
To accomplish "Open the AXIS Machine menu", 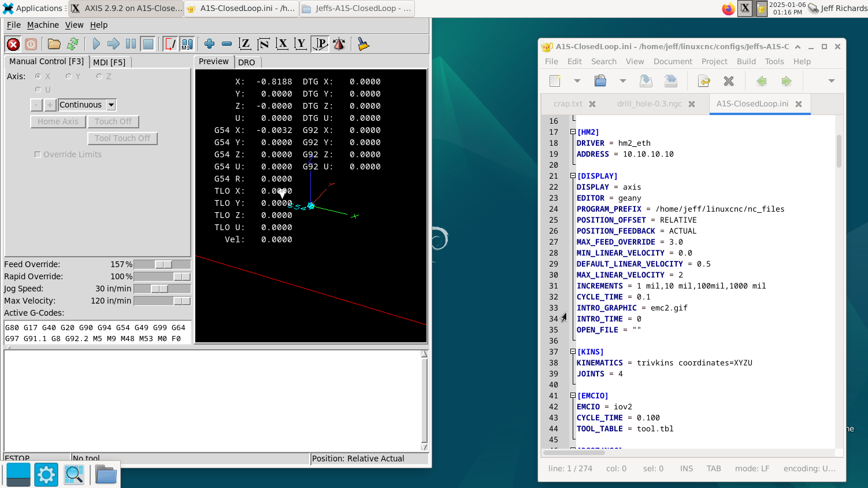I will 43,25.
